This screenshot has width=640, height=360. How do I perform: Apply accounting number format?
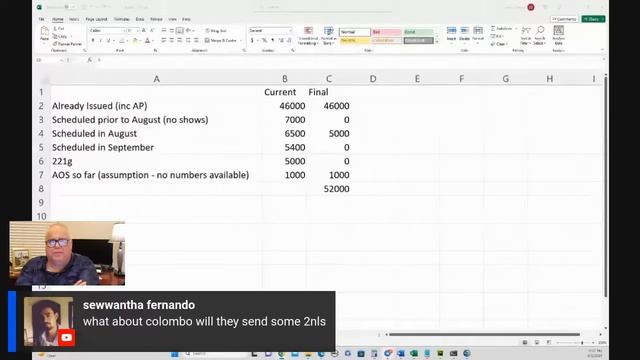point(252,40)
